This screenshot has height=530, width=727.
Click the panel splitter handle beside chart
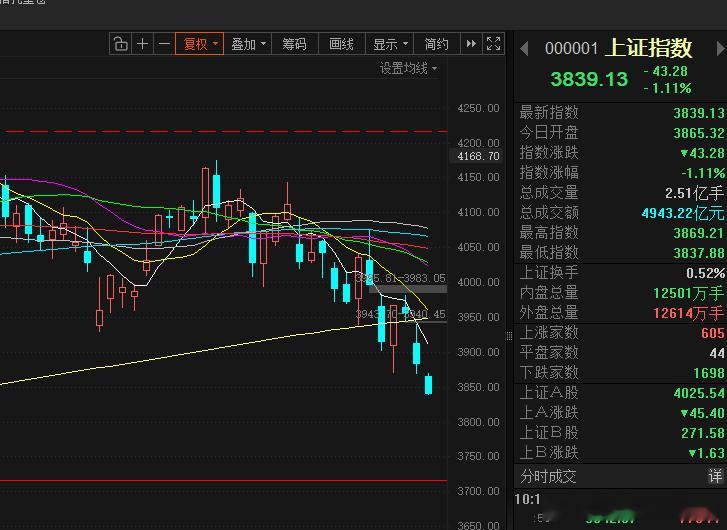tap(509, 336)
